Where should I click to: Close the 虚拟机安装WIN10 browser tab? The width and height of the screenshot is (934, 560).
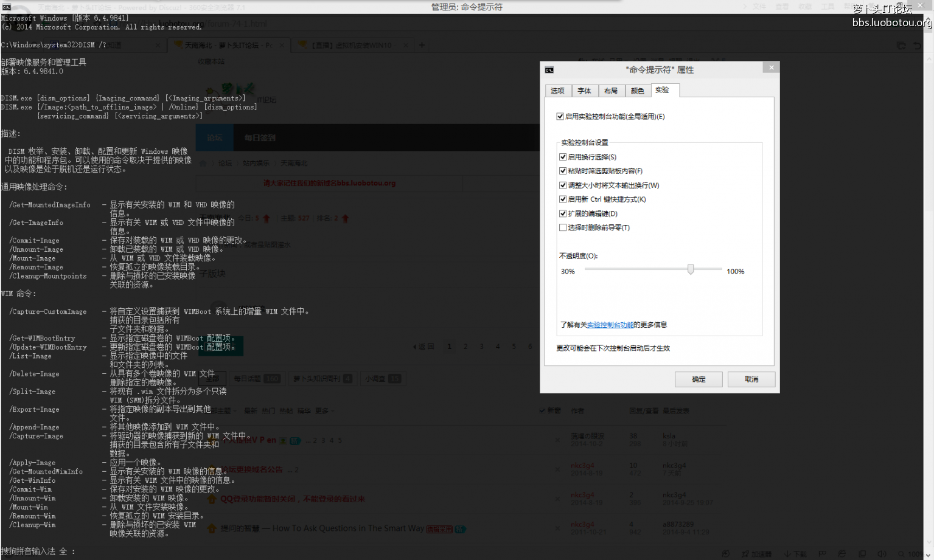point(406,45)
